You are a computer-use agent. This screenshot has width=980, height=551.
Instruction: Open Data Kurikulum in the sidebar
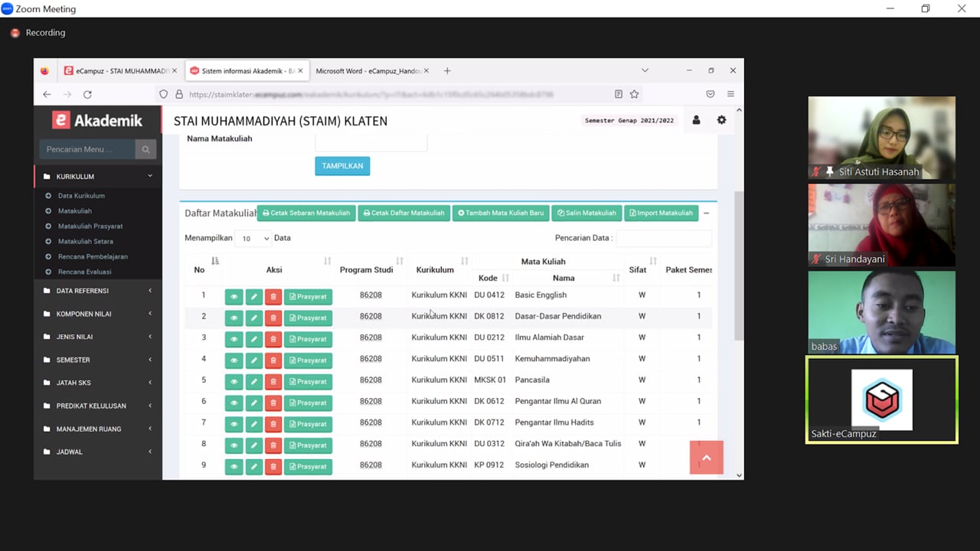point(81,196)
